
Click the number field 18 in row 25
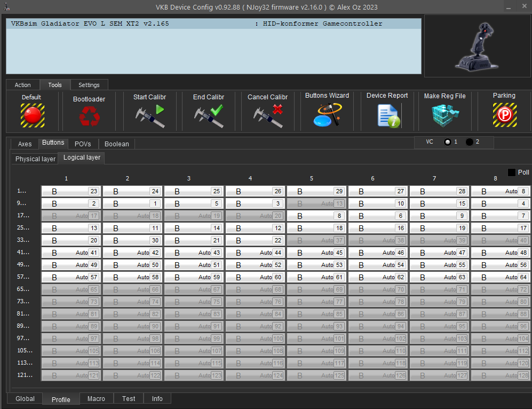[x=339, y=228]
